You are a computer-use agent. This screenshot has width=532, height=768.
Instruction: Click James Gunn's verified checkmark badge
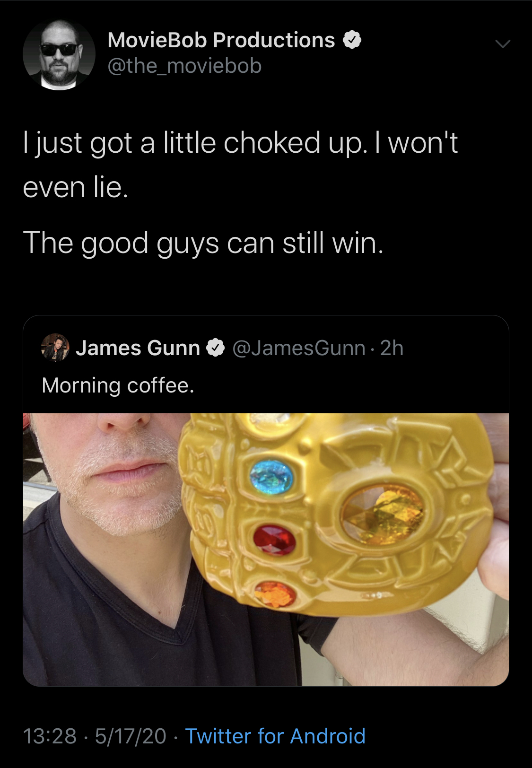(216, 348)
